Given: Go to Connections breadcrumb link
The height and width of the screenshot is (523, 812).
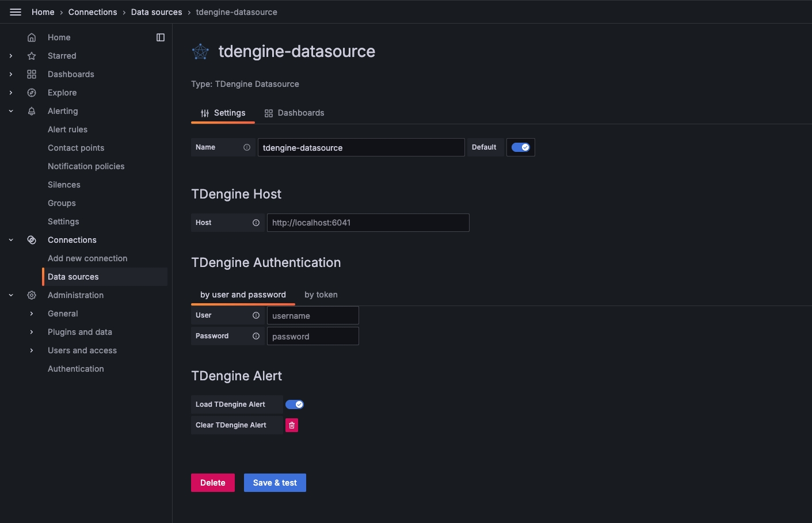Looking at the screenshot, I should (93, 12).
